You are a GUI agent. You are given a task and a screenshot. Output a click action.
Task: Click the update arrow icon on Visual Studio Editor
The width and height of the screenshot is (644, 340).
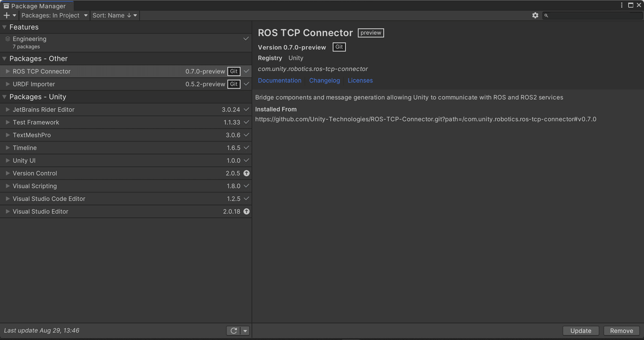(246, 212)
